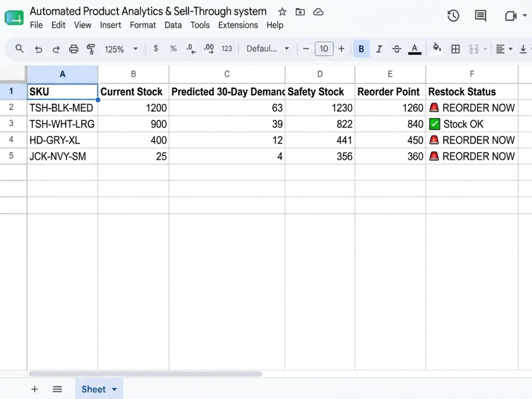Select row 3 header
This screenshot has width=532, height=399.
point(11,123)
